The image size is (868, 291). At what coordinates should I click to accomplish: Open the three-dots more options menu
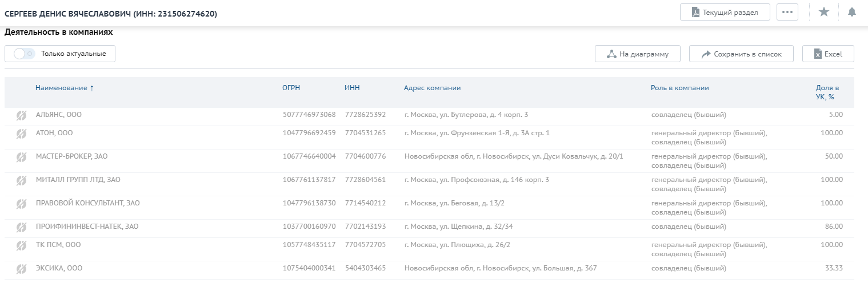click(x=787, y=12)
